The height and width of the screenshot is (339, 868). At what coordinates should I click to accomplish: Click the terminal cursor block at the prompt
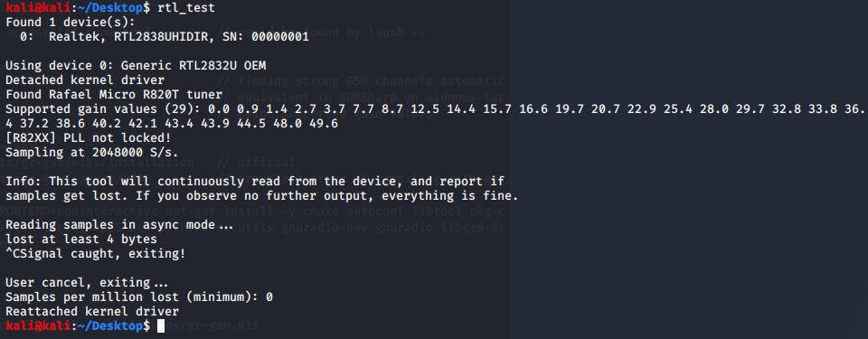(x=161, y=326)
